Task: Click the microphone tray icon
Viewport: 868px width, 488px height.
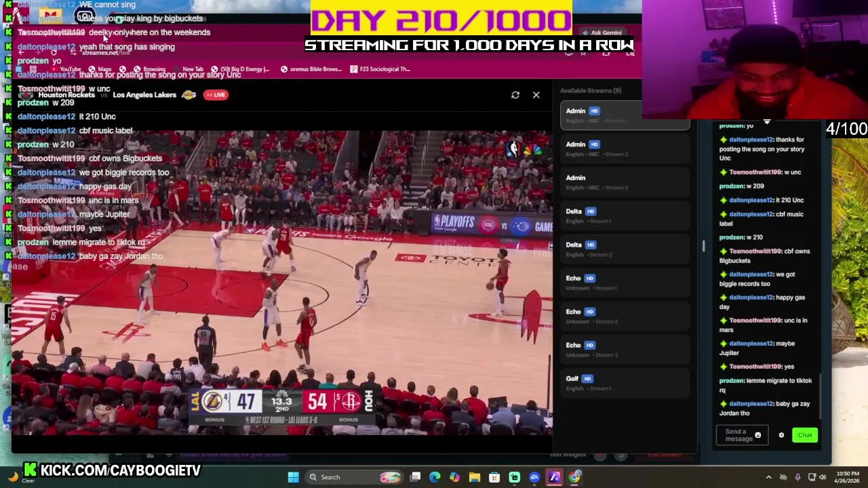Action: click(797, 477)
